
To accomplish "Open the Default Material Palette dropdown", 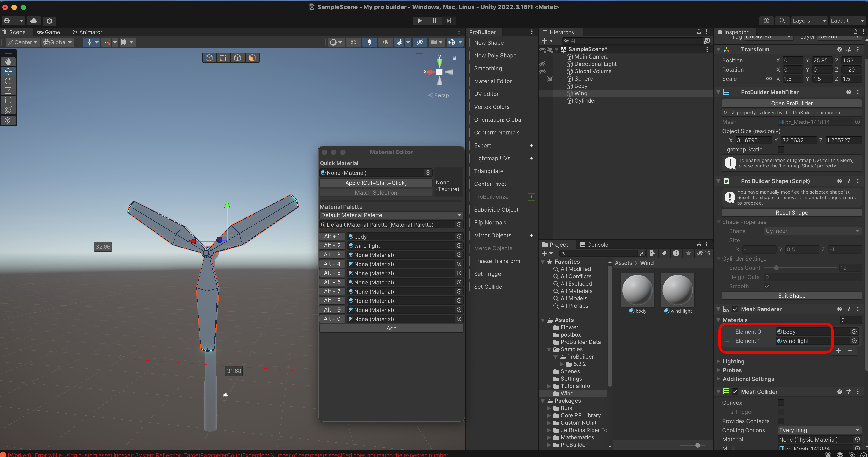I will tap(391, 215).
